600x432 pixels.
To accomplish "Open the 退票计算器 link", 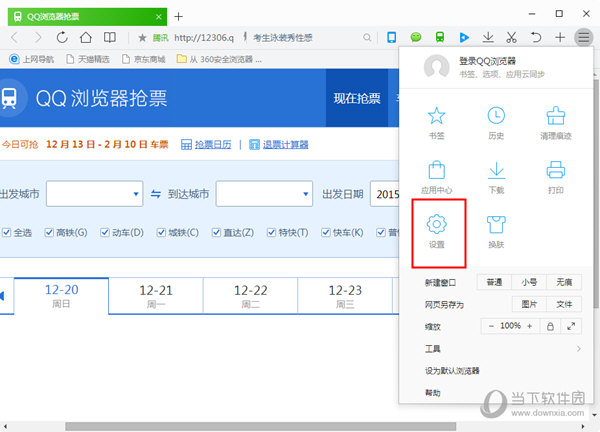I will [285, 144].
